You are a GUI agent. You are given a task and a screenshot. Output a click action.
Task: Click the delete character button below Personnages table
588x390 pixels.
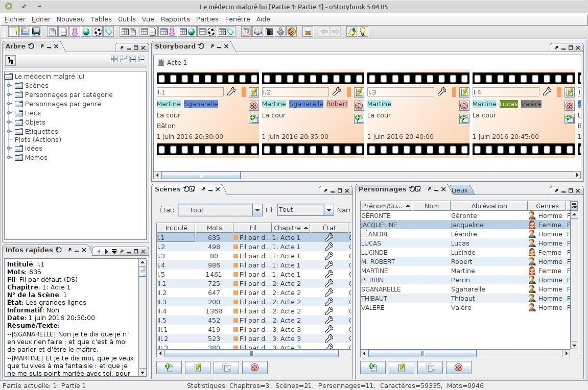(458, 368)
